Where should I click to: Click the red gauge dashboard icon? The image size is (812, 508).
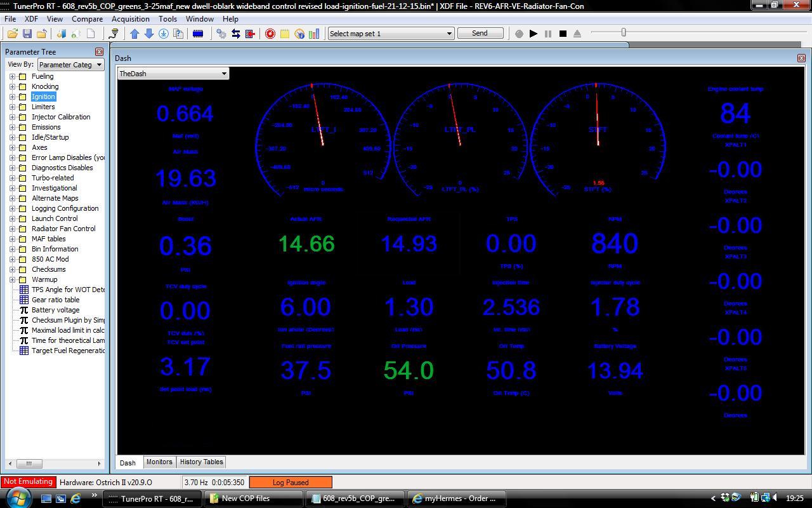pos(270,34)
